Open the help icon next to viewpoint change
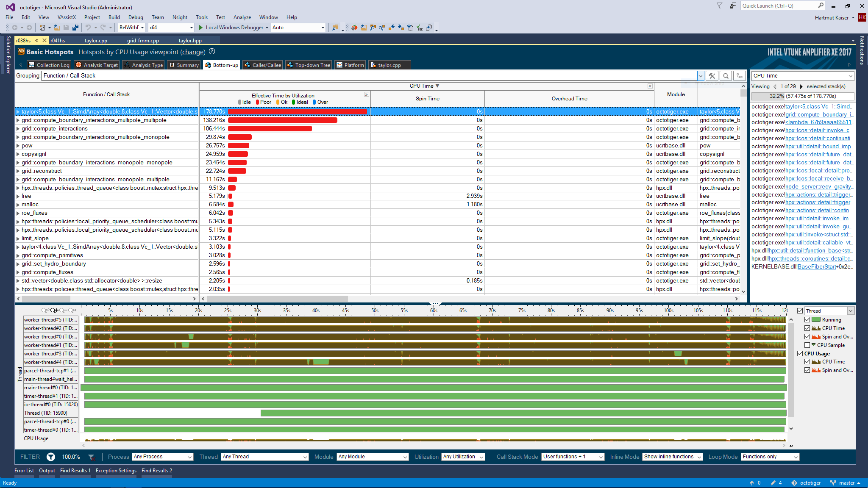This screenshot has height=488, width=868. pyautogui.click(x=212, y=52)
